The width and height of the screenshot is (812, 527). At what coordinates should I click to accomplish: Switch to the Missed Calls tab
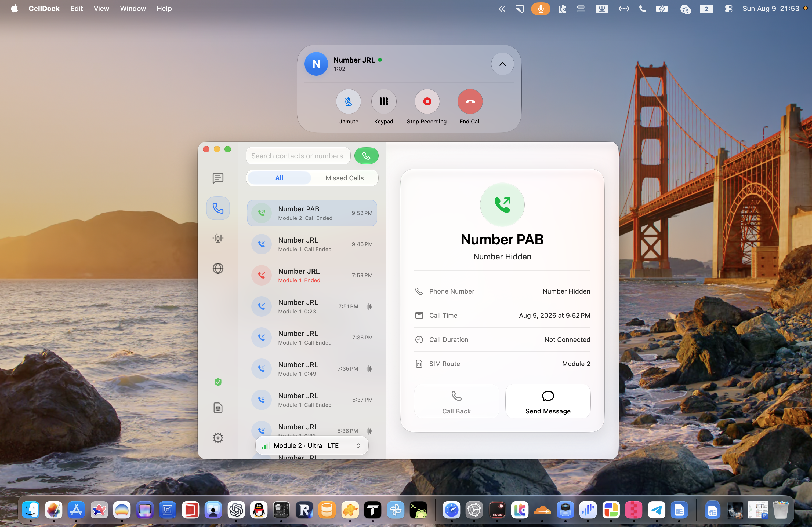pyautogui.click(x=344, y=178)
